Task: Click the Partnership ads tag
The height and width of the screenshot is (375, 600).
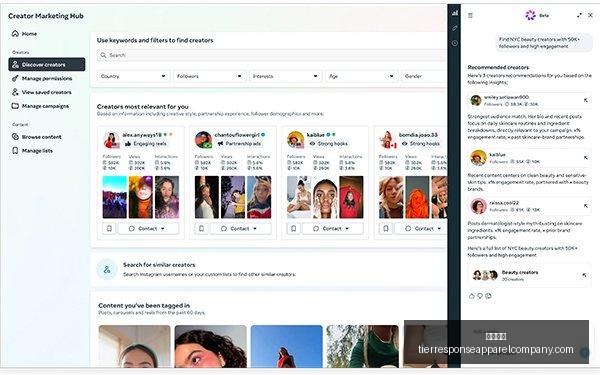Action: (x=239, y=143)
